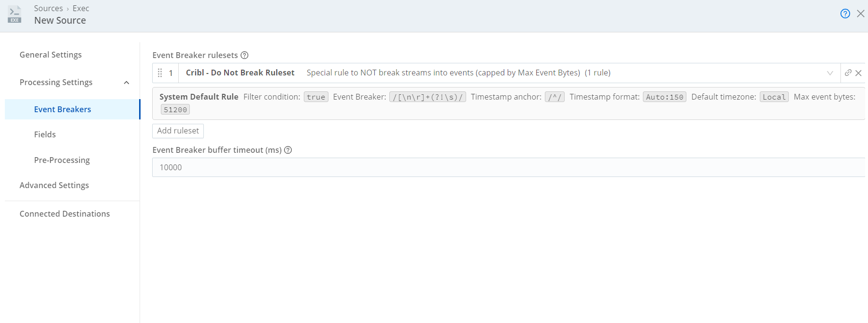Viewport: 868px width, 323px height.
Task: Switch to Pre-Processing settings
Action: click(62, 160)
